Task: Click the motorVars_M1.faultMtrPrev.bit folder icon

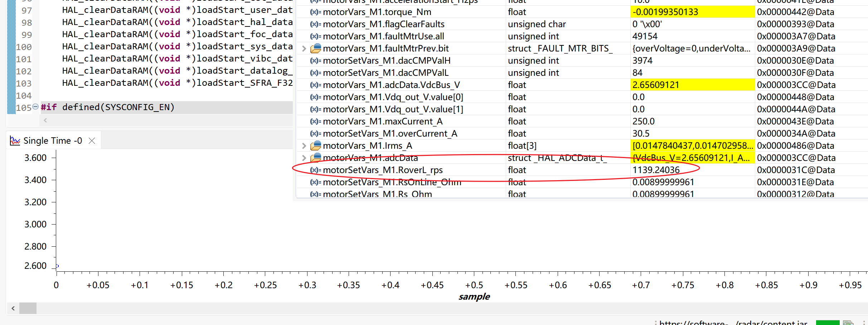Action: click(x=315, y=48)
